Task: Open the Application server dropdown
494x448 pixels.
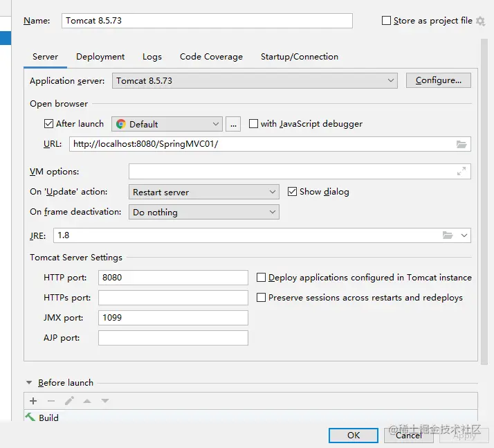Action: [255, 81]
